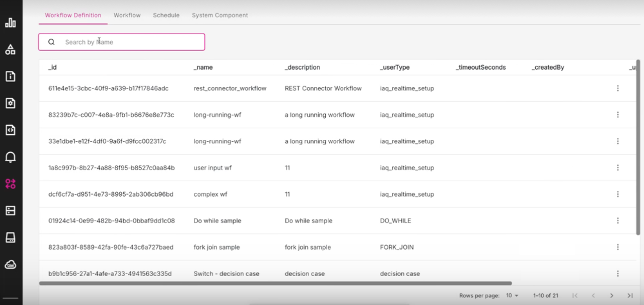Switch to the Schedule tab
Image resolution: width=644 pixels, height=305 pixels.
pyautogui.click(x=166, y=15)
